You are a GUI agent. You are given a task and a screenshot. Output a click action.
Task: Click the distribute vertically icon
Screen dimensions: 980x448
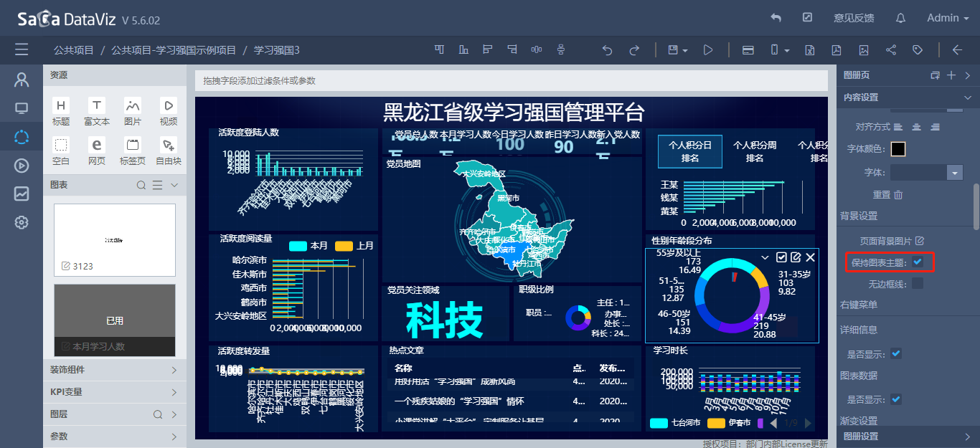click(561, 49)
